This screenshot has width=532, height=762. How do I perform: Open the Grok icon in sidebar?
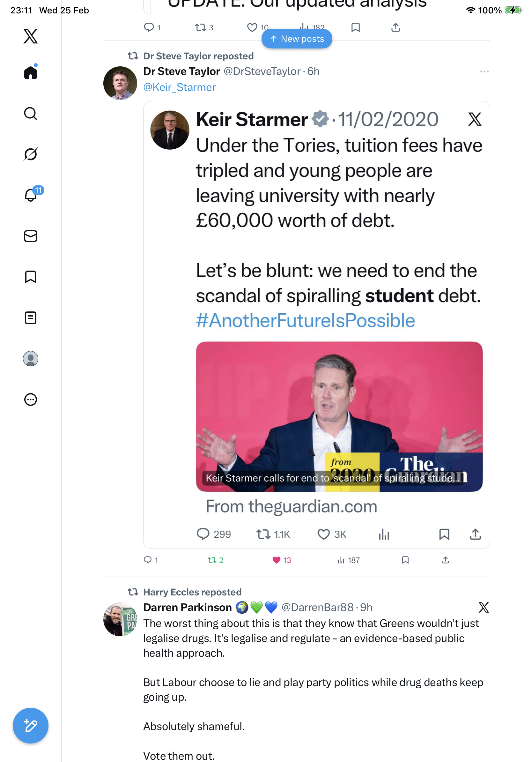pos(31,154)
